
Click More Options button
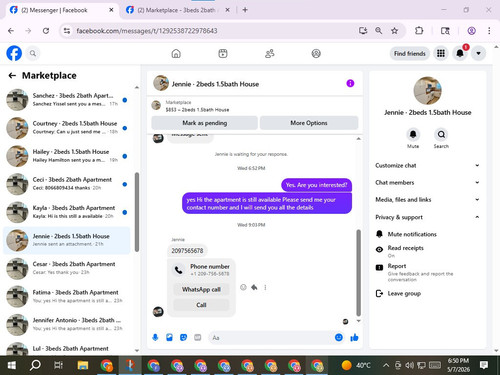[309, 123]
